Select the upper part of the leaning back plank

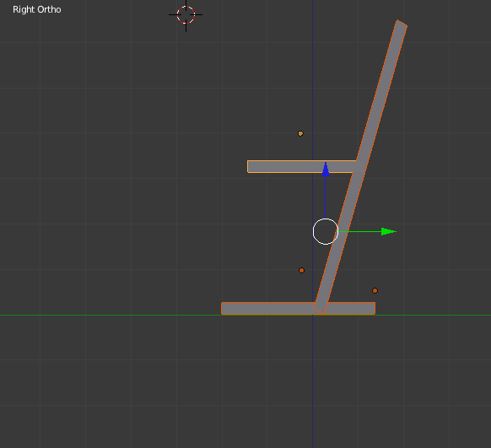pos(383,91)
